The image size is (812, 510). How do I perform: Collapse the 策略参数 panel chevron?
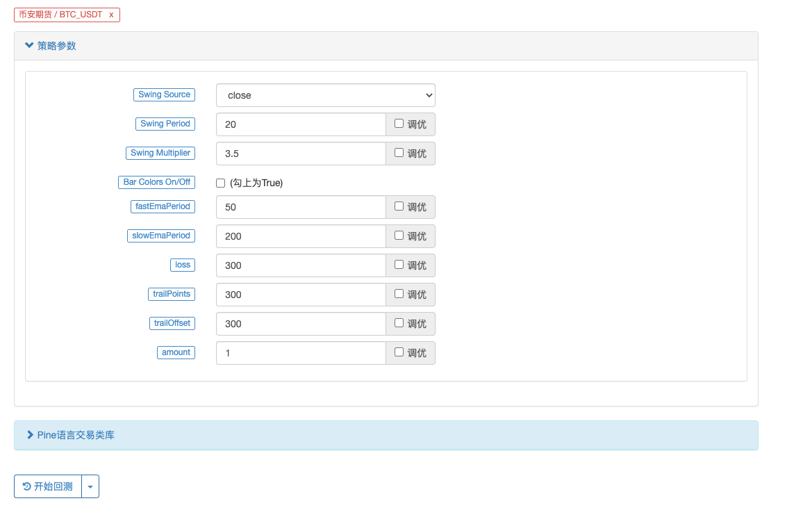coord(29,46)
